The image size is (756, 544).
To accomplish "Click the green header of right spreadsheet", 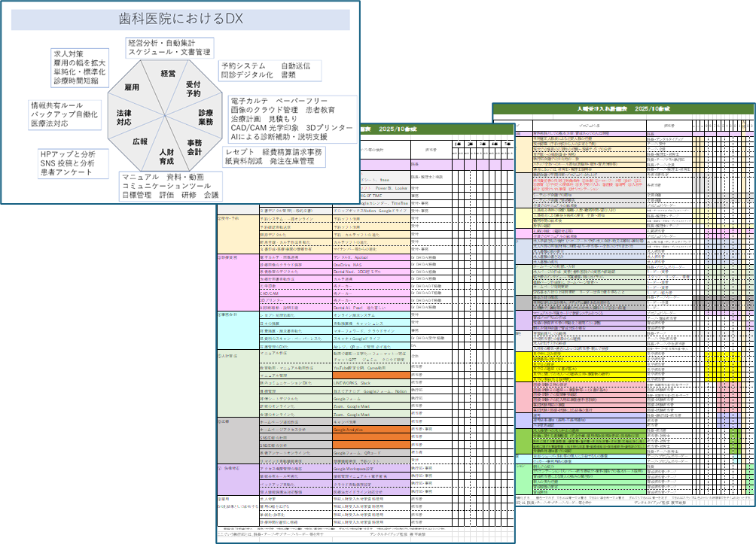I will point(622,109).
